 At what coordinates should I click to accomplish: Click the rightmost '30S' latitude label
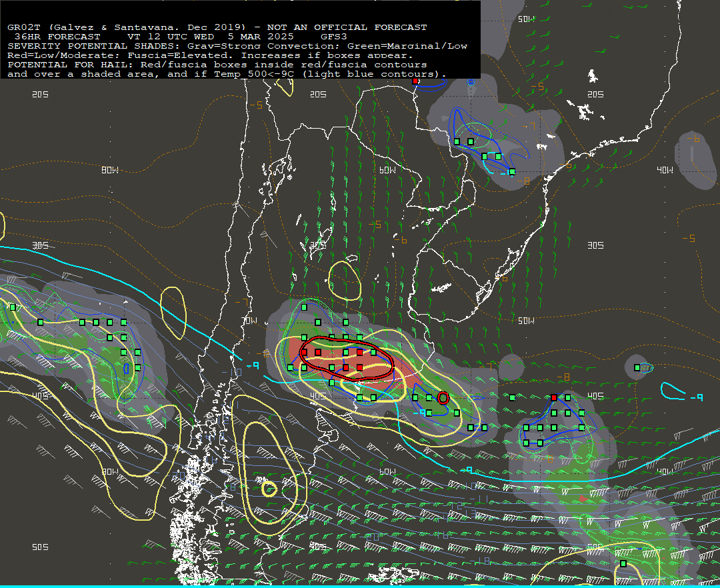pyautogui.click(x=595, y=245)
